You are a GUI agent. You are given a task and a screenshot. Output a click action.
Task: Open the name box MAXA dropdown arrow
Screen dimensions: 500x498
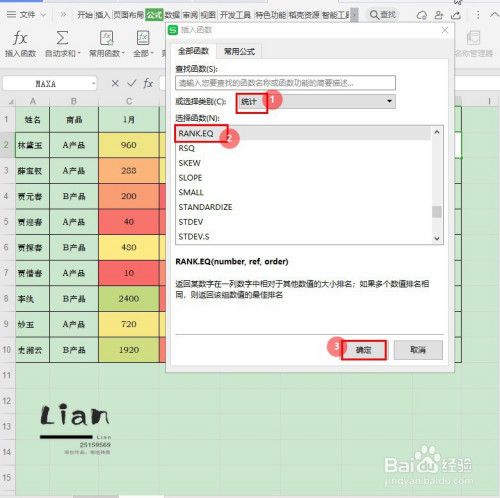pos(94,83)
